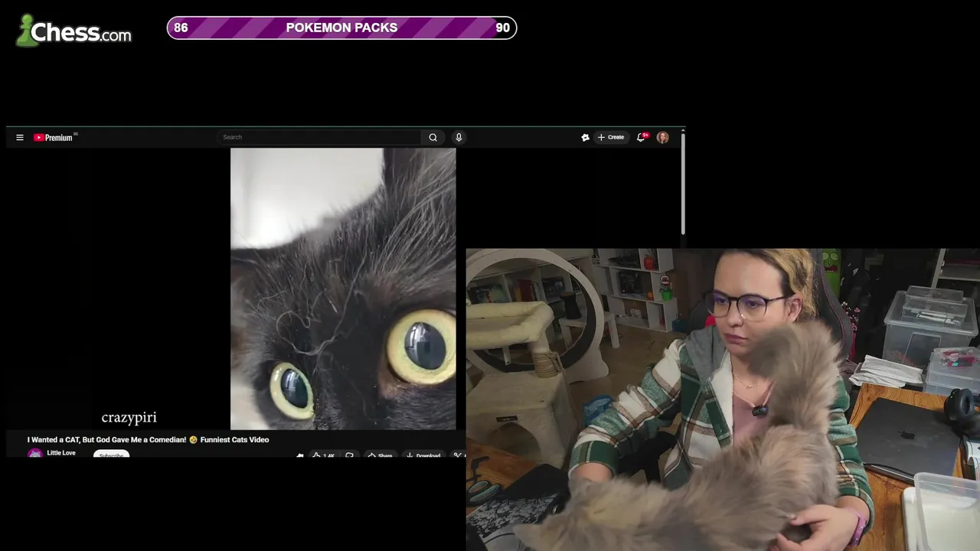
Task: Open the sparkle icon beside Create
Action: click(x=585, y=138)
